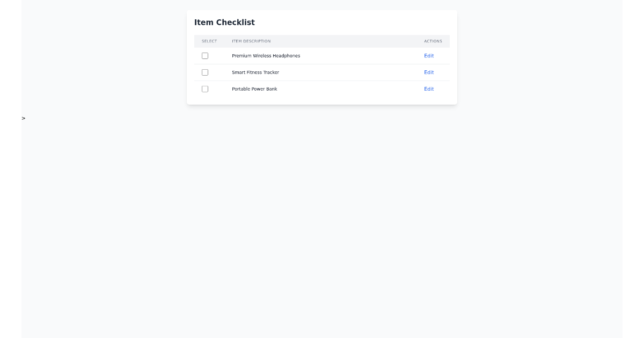The image size is (644, 338).
Task: Check the Smart Fitness Tracker checkbox
Action: (x=205, y=72)
